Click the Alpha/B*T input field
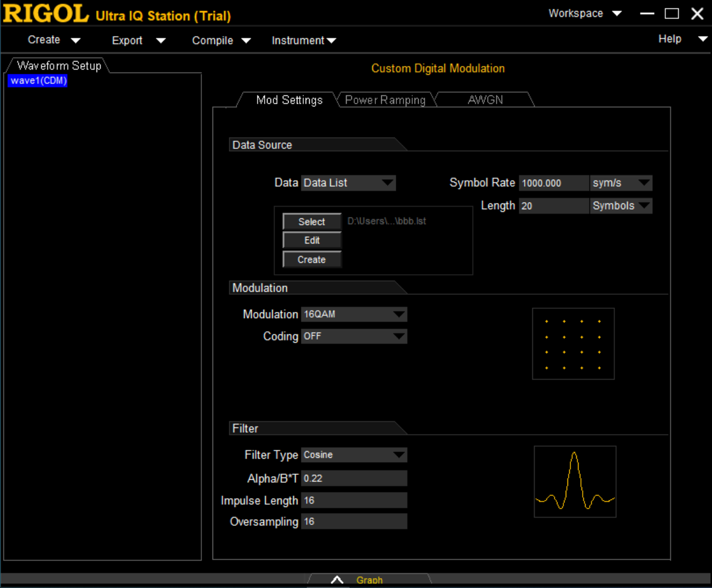Viewport: 712px width, 588px height. (x=354, y=478)
